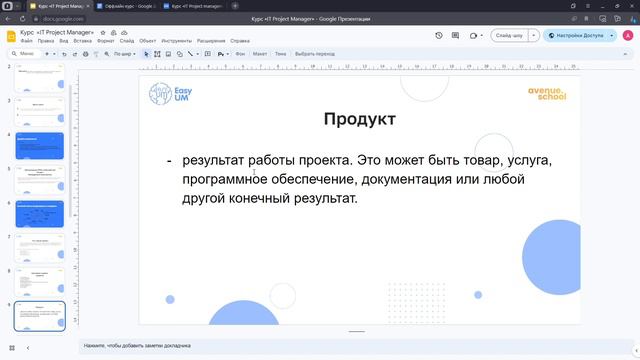Activate the paint format tool
Image resolution: width=640 pixels, height=360 pixels.
96,54
